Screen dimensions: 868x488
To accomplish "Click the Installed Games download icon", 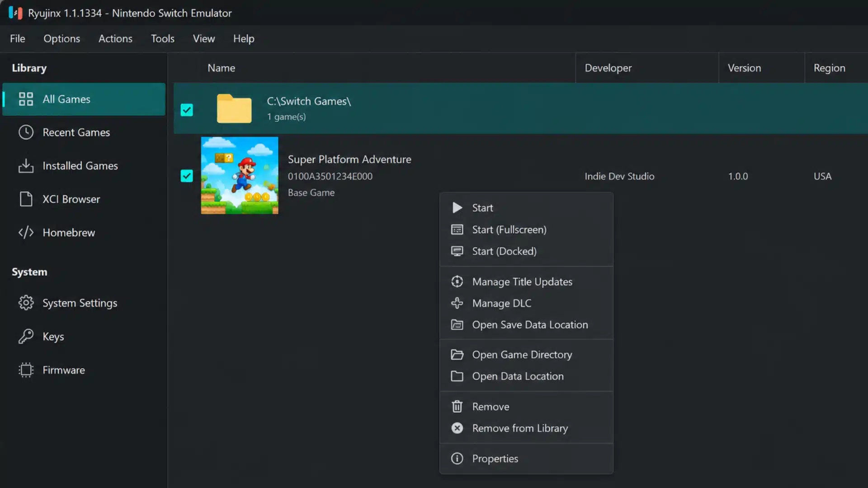I will (x=26, y=166).
